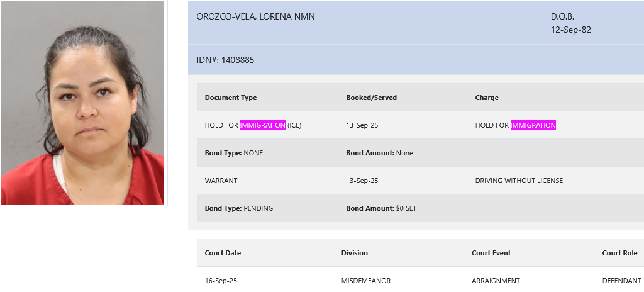Click the ARRAIGNMENT court event
Viewport: 644px width, 292px height.
496,281
